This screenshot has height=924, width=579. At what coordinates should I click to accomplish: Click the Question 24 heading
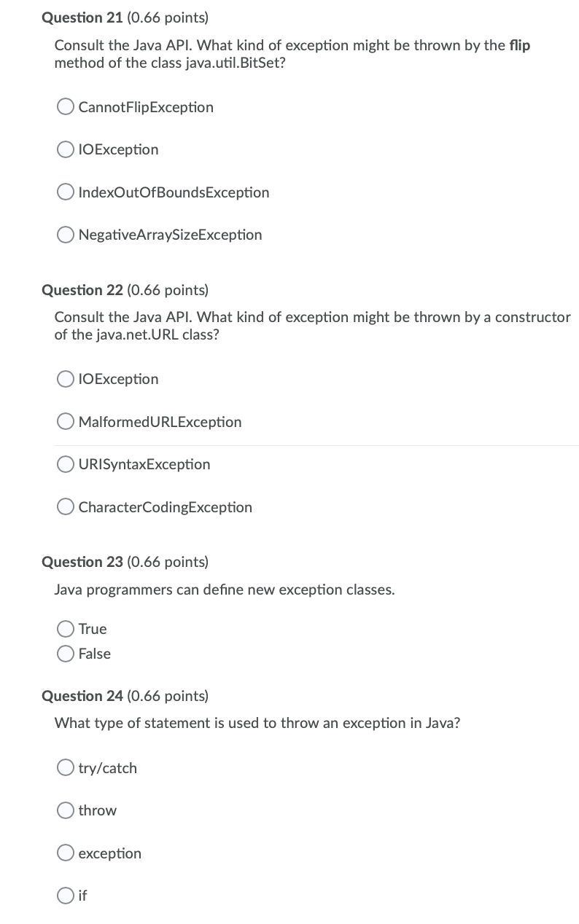[x=125, y=696]
